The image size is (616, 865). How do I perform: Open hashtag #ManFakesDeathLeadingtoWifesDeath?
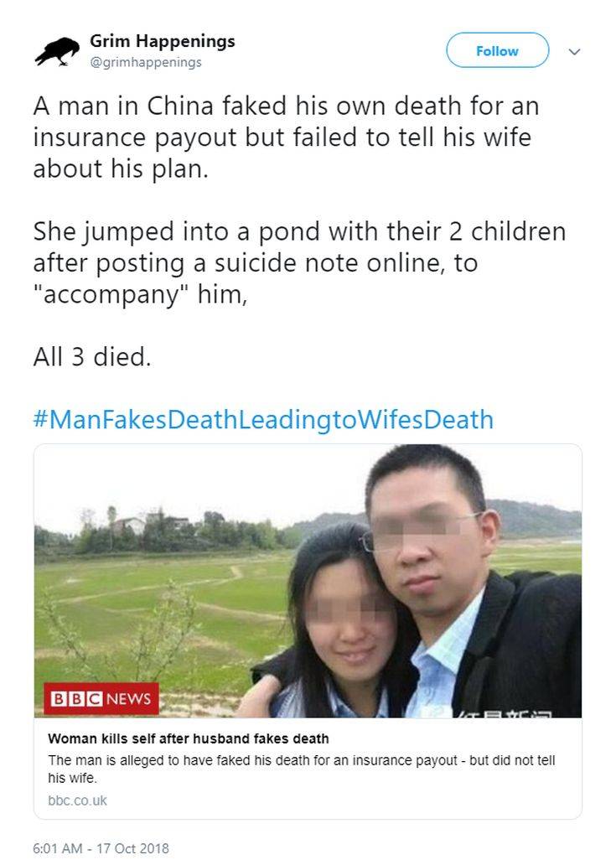[x=263, y=419]
